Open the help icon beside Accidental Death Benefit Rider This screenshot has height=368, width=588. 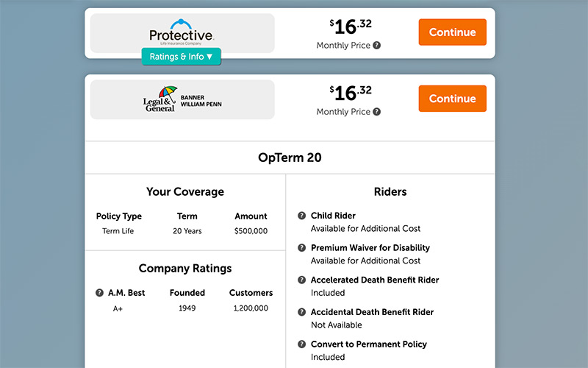(301, 312)
